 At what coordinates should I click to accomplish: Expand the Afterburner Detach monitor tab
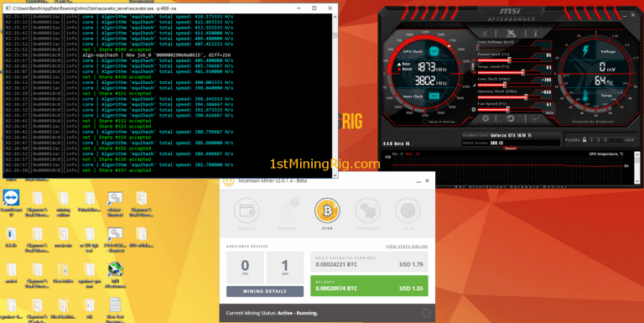[511, 148]
